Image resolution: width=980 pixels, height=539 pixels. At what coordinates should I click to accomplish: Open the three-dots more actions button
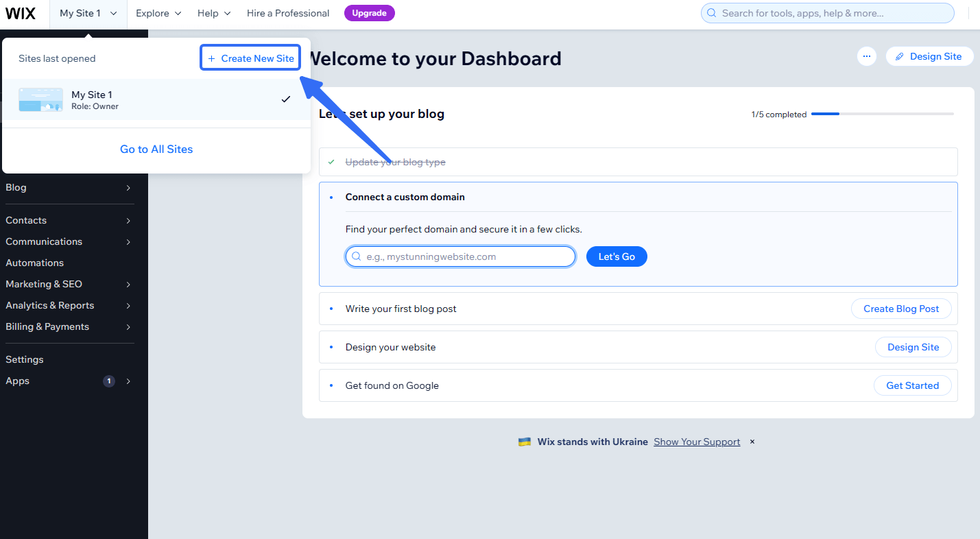click(x=867, y=56)
